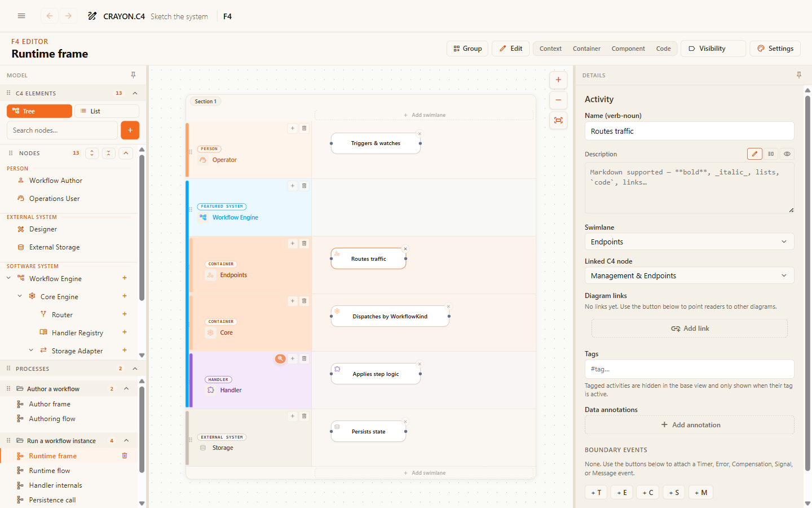Click the Name (verb-noun) input field
The image size is (812, 508).
point(689,131)
